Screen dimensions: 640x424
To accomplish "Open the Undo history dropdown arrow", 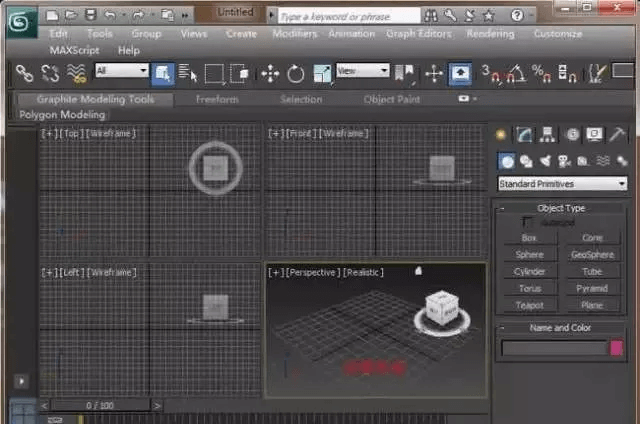I will [123, 16].
